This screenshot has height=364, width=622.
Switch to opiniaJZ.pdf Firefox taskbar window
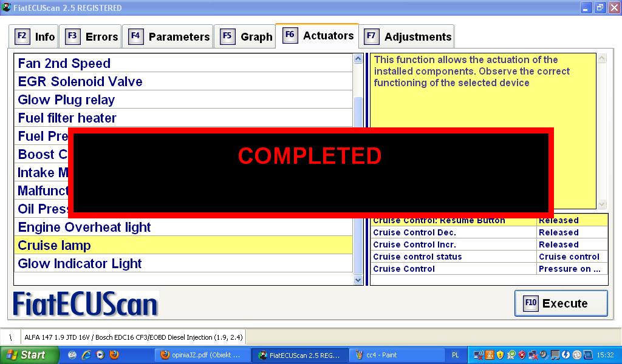pos(202,356)
